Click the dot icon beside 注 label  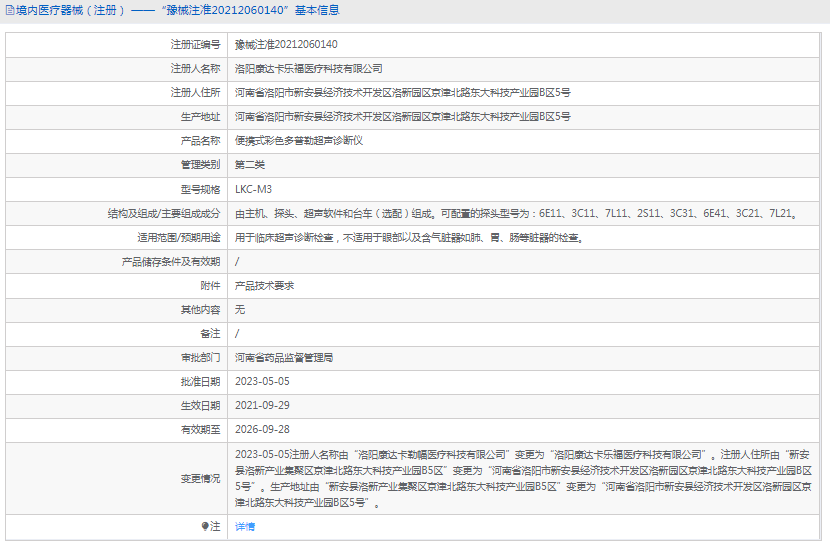pos(205,526)
